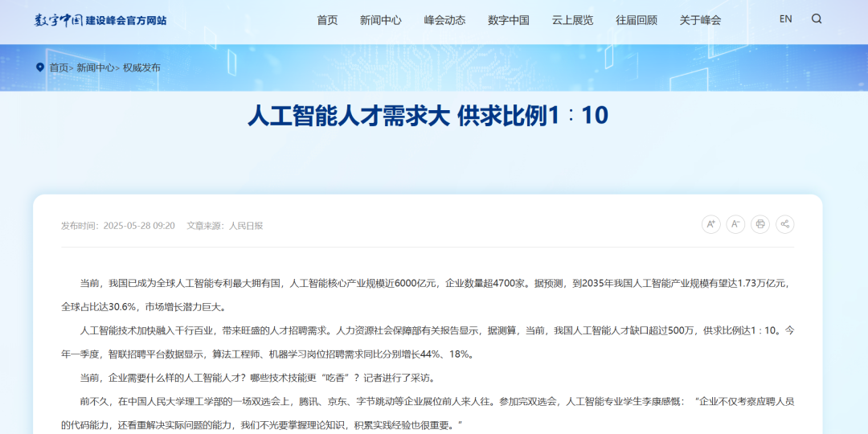
Task: Open the search magnifier icon
Action: coord(817,18)
